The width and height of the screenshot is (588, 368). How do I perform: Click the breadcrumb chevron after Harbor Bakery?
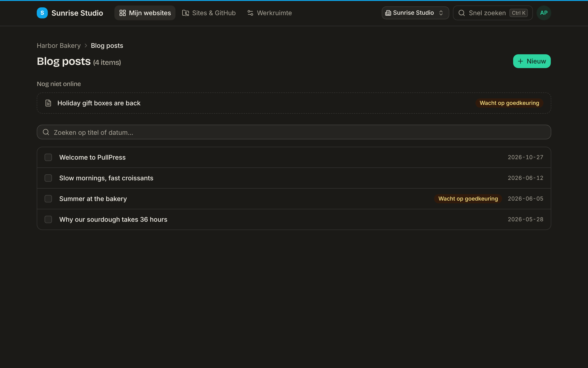86,46
